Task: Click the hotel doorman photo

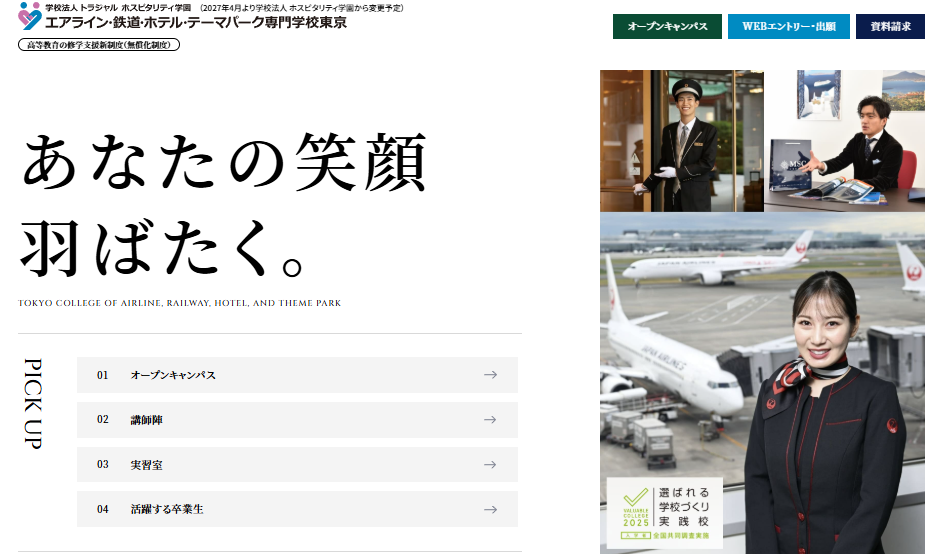Action: [x=682, y=141]
